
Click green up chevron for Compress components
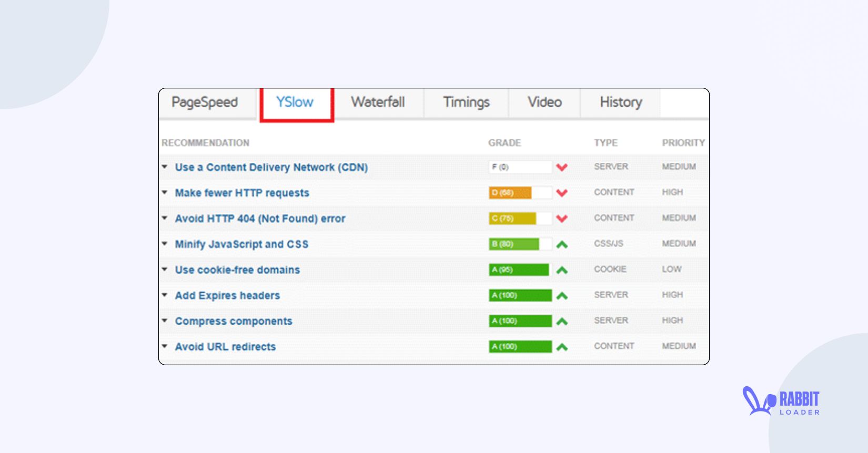tap(562, 321)
